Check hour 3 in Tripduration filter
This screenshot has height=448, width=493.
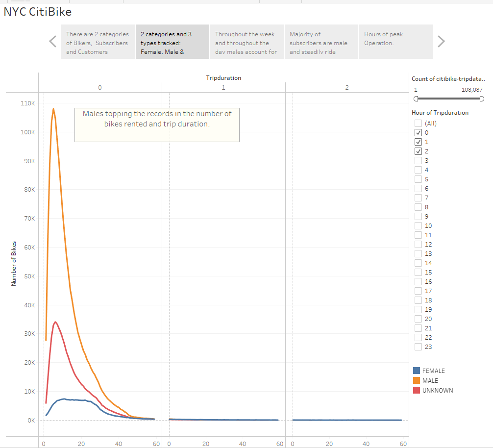coord(418,161)
